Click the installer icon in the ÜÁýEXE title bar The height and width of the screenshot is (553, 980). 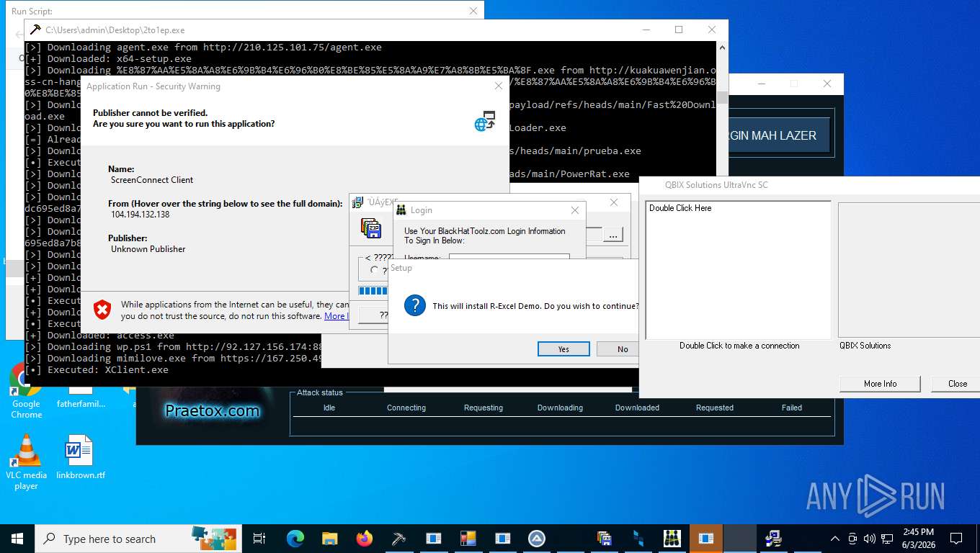357,202
